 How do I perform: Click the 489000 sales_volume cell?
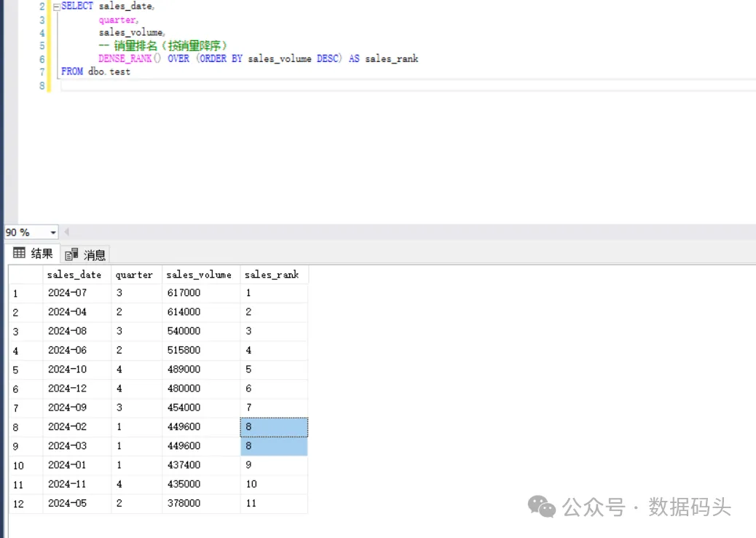[x=201, y=370]
